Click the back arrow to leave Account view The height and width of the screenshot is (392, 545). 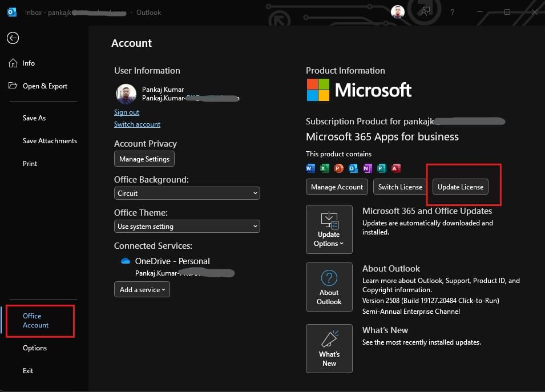pos(13,38)
